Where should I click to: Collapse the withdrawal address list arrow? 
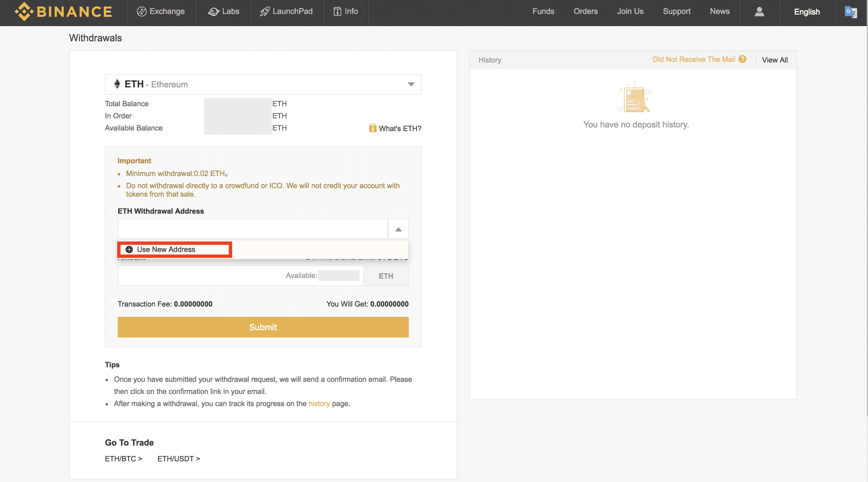pyautogui.click(x=398, y=229)
